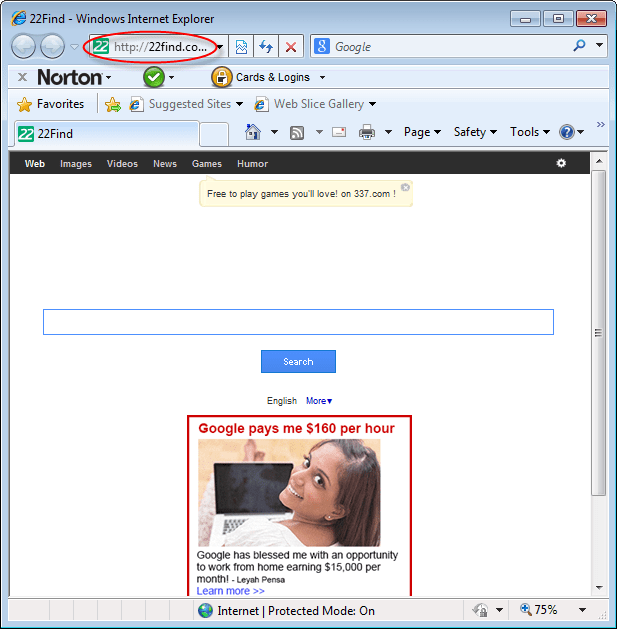Expand the address bar URL dropdown
Image resolution: width=617 pixels, height=629 pixels.
[220, 47]
